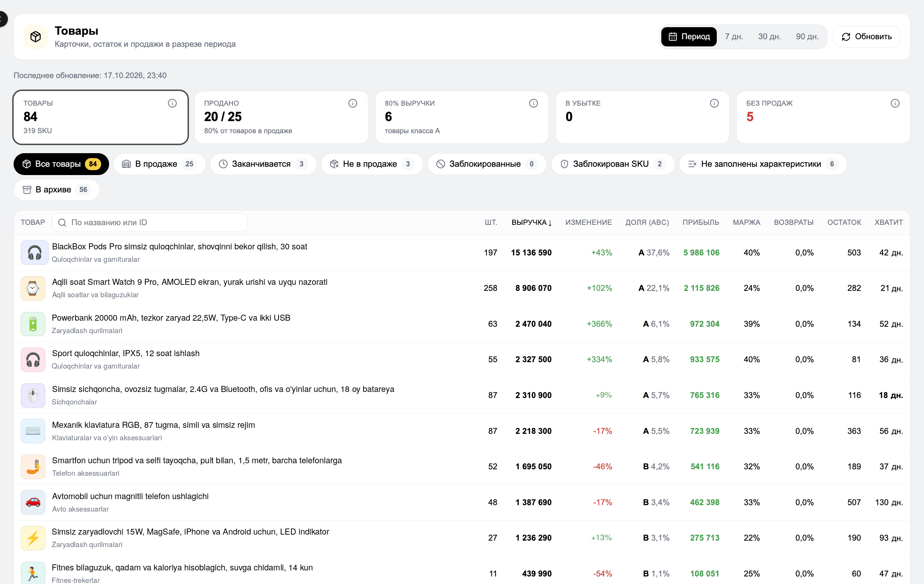
Task: Open the В архиве filter
Action: click(x=57, y=190)
